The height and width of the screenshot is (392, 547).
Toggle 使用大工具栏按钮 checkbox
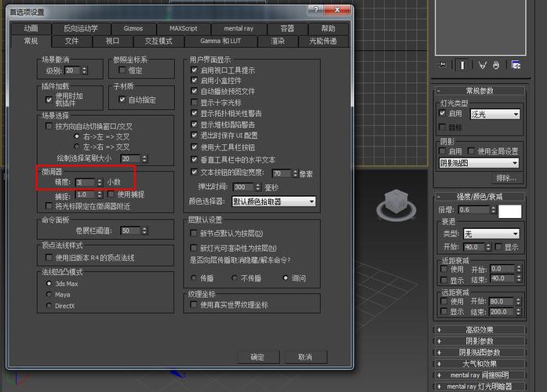click(x=195, y=147)
